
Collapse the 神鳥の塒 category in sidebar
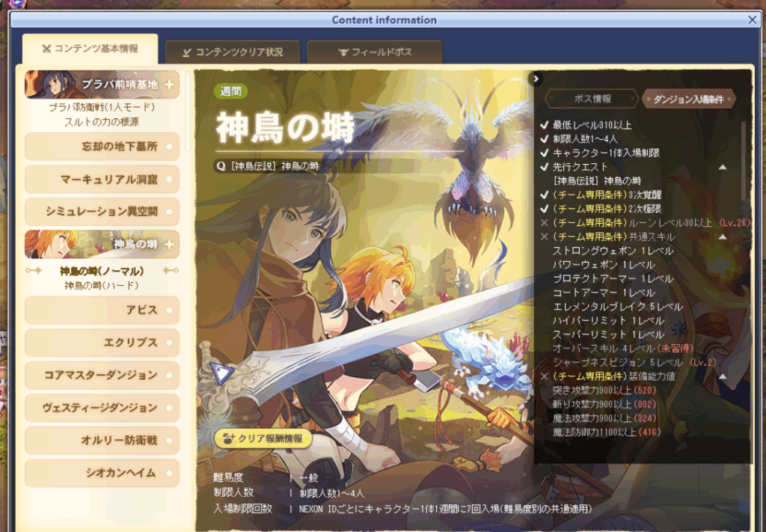pyautogui.click(x=102, y=244)
